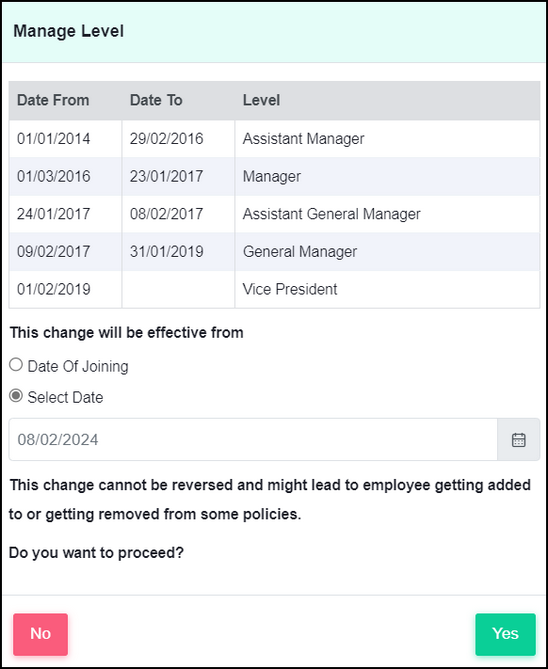Image resolution: width=548 pixels, height=669 pixels.
Task: Cancel with the red No button
Action: (x=41, y=634)
